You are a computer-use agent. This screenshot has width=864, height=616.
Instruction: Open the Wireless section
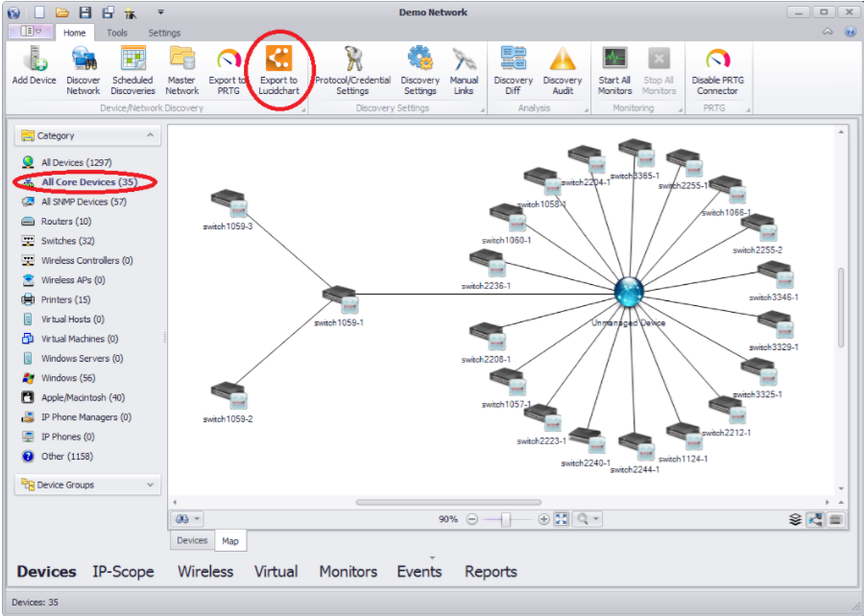pyautogui.click(x=205, y=572)
